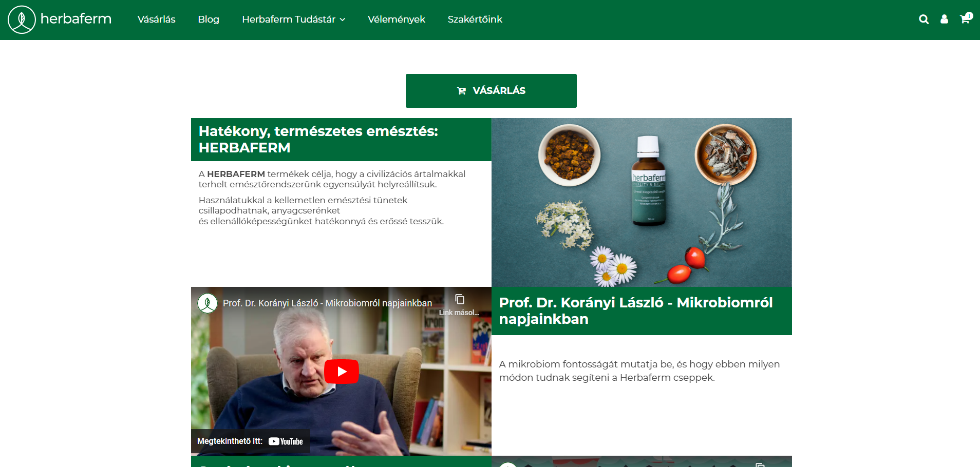Open the Szakértőink menu item

[475, 20]
